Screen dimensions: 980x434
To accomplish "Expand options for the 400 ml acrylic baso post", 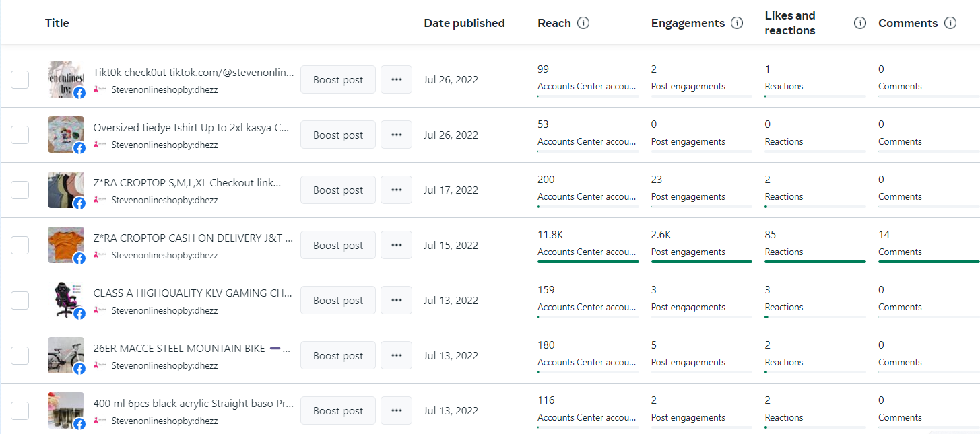I will (x=396, y=410).
